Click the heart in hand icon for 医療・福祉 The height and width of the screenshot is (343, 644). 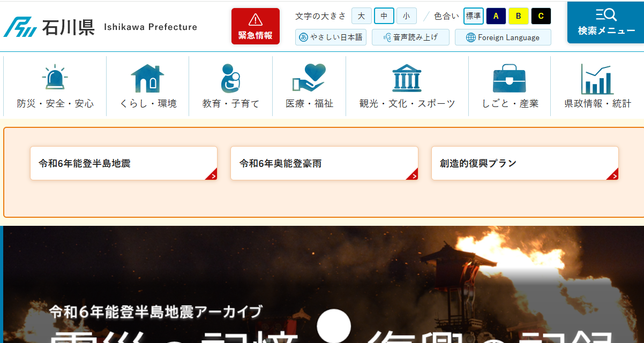[309, 78]
